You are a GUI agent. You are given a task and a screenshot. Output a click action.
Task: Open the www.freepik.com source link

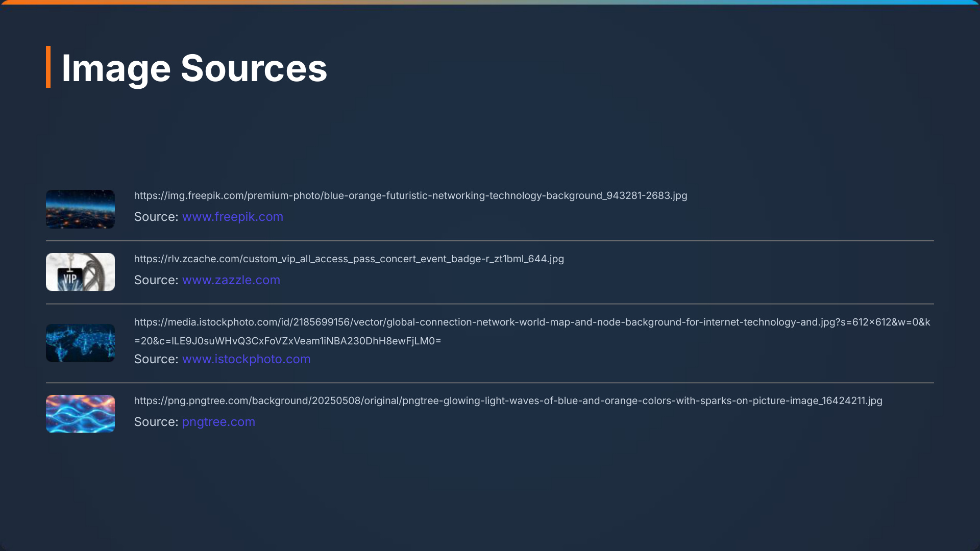[232, 217]
